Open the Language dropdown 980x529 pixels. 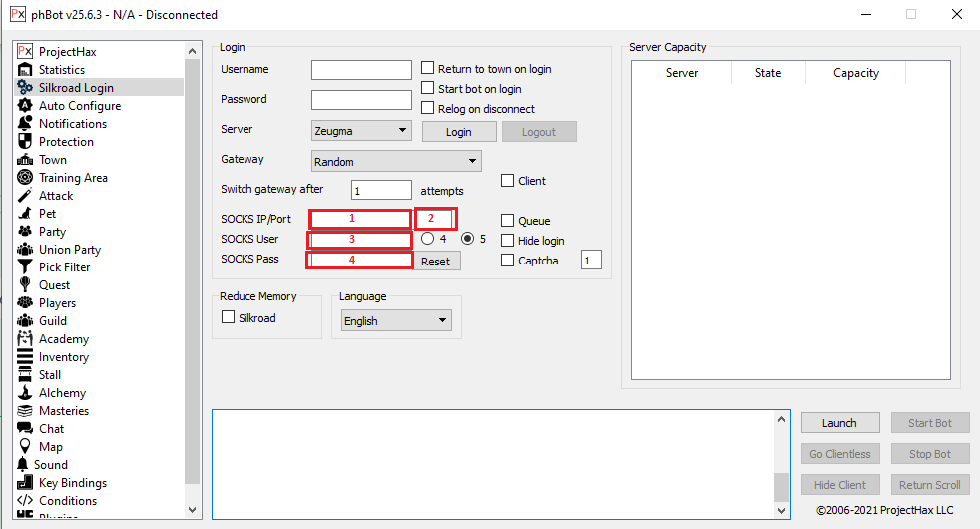tap(396, 321)
